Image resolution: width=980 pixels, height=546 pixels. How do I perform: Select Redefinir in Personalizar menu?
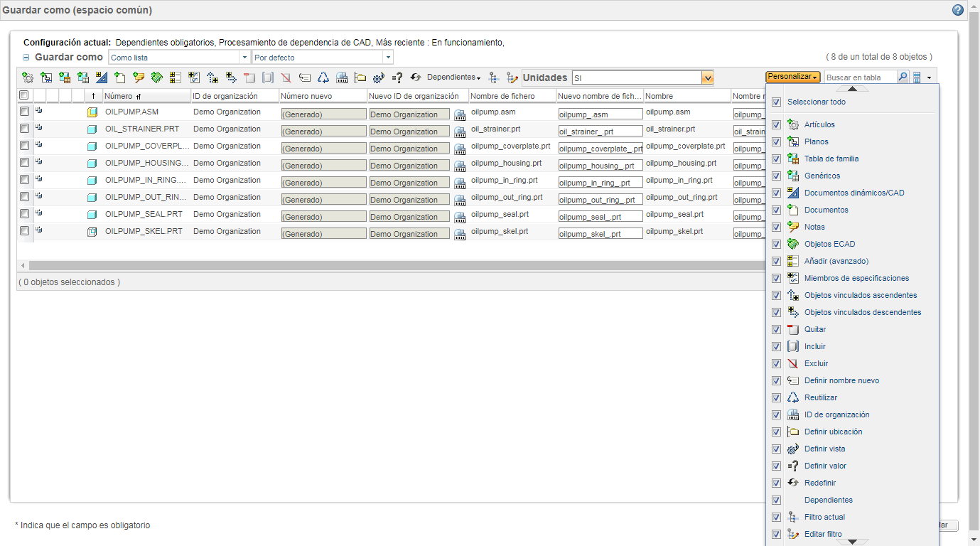820,483
